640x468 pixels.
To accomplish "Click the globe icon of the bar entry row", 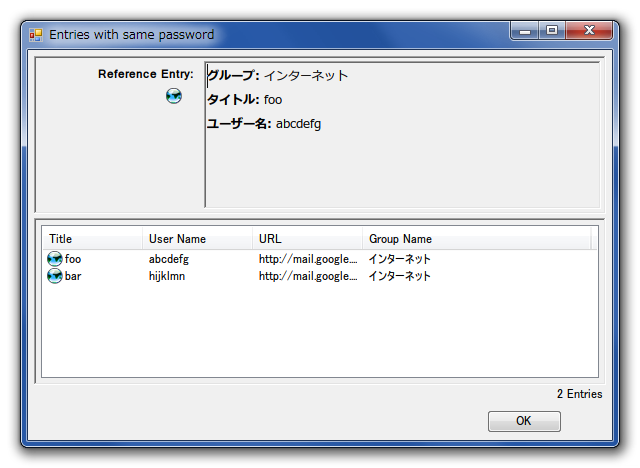I will tap(55, 276).
